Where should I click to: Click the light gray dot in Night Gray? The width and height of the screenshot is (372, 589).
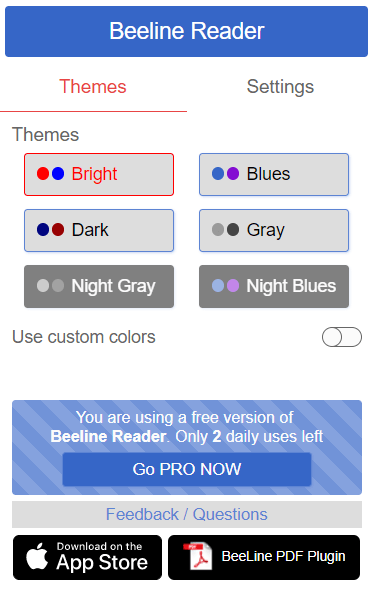click(x=43, y=286)
